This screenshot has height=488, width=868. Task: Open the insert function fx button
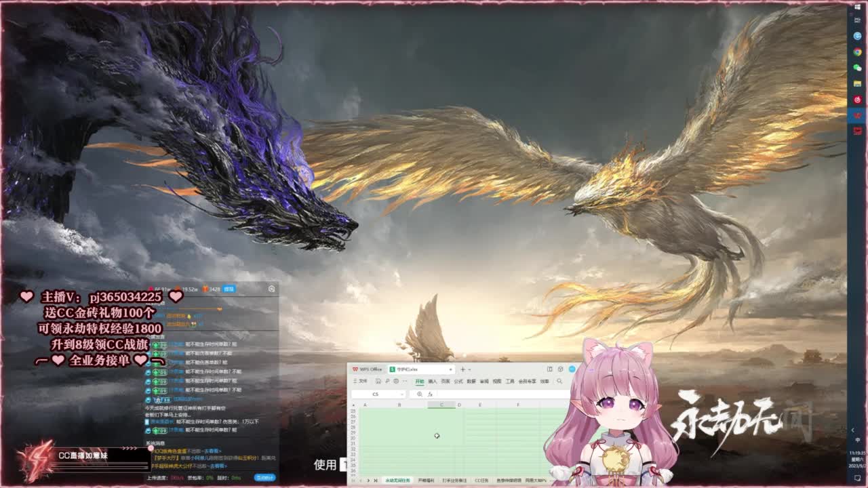pyautogui.click(x=430, y=394)
